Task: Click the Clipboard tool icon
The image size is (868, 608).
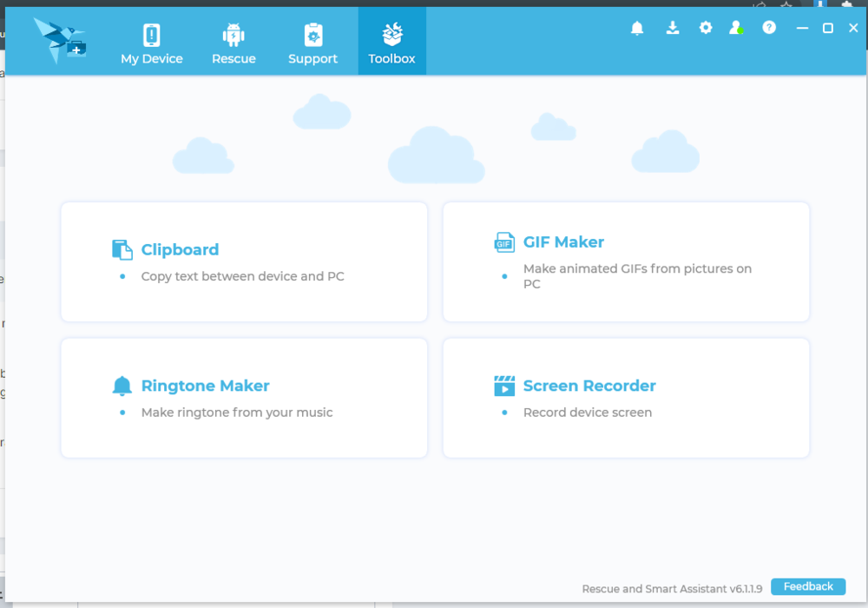Action: [x=122, y=250]
